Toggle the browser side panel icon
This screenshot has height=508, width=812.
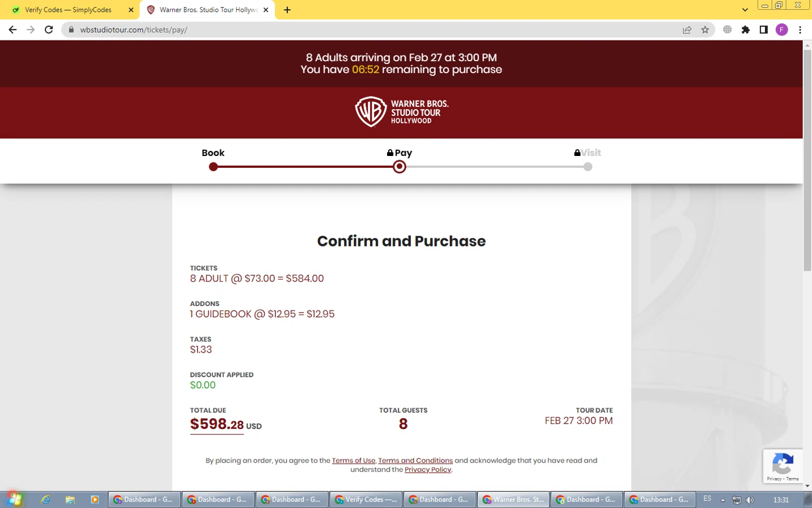click(x=763, y=30)
